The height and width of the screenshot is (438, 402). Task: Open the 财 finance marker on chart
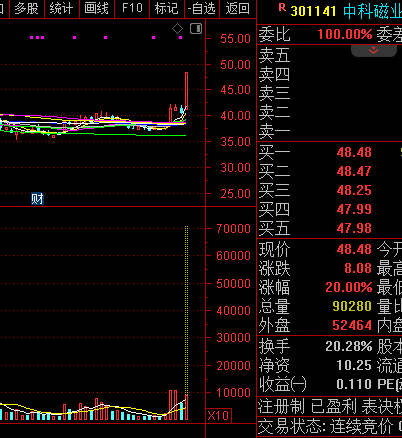pos(37,199)
